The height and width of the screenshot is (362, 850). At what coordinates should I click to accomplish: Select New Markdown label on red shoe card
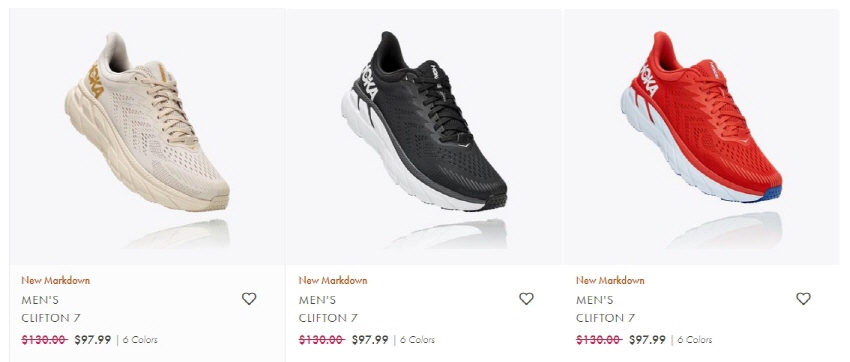coord(610,280)
